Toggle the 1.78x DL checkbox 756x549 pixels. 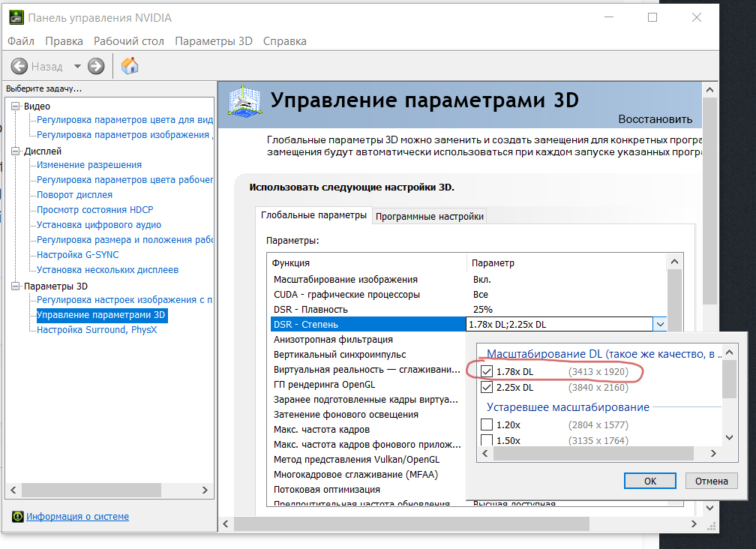(x=487, y=371)
